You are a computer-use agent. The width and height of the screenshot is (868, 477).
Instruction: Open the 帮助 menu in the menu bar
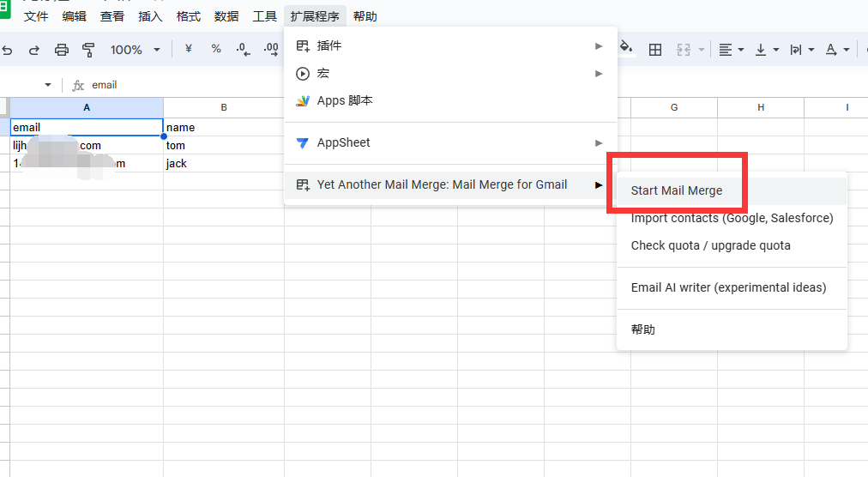click(x=365, y=16)
